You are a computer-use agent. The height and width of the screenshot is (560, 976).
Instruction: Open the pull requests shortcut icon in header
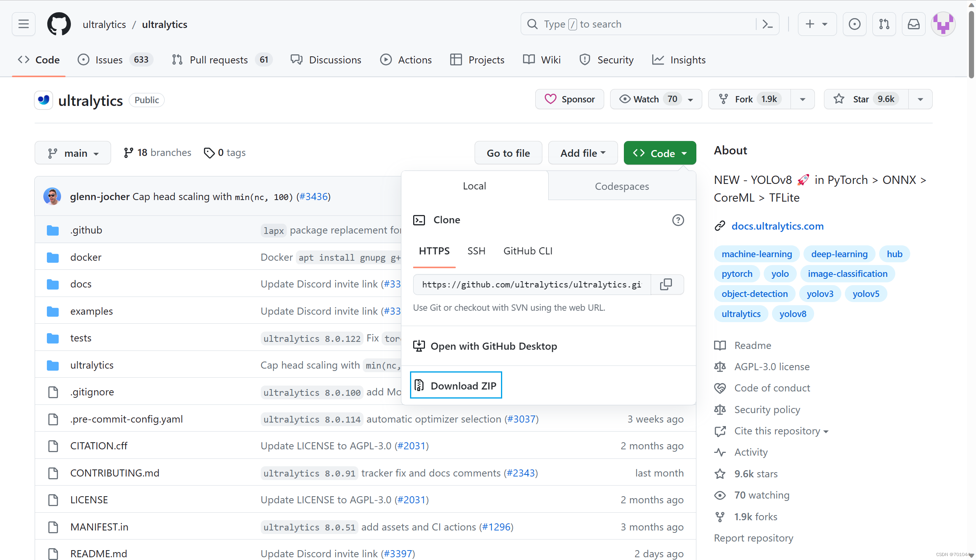[884, 24]
